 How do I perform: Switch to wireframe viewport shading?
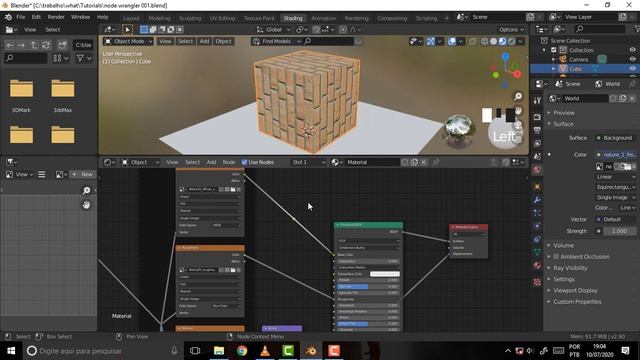coord(484,41)
